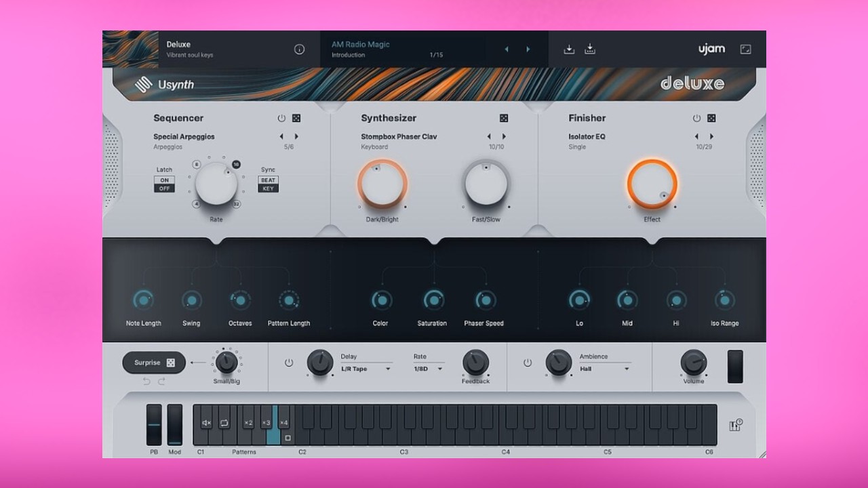Click the dice icon in the Synthesizer panel
The height and width of the screenshot is (488, 868).
point(503,117)
